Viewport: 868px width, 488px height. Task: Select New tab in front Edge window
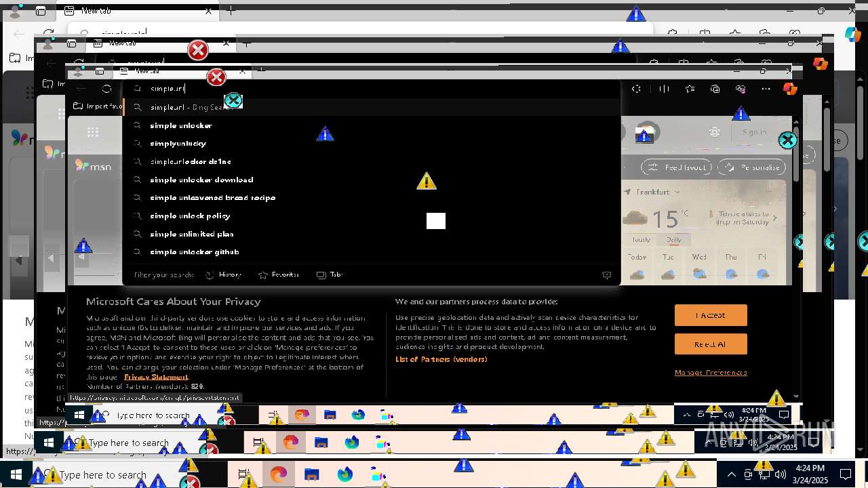tap(183, 70)
